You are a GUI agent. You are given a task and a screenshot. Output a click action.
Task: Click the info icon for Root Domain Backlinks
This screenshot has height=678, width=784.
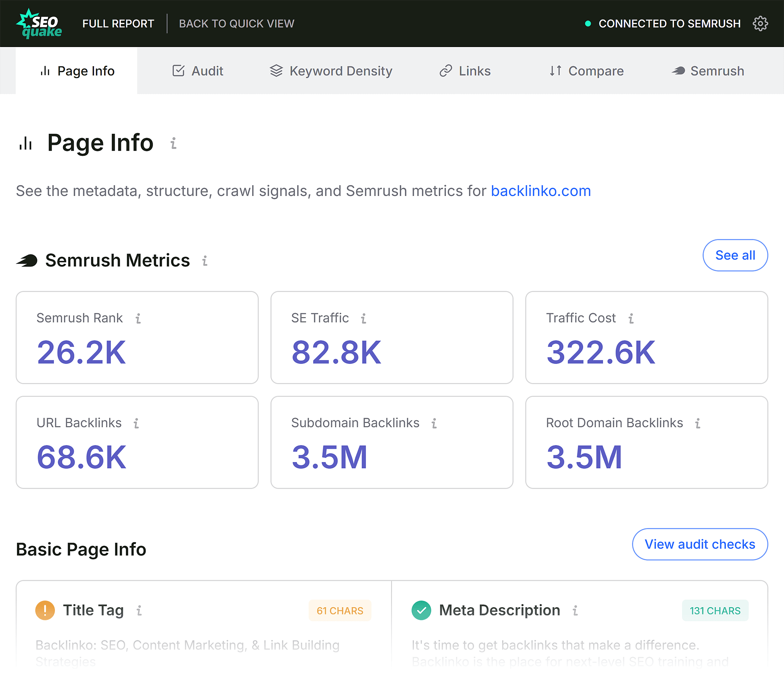[698, 423]
